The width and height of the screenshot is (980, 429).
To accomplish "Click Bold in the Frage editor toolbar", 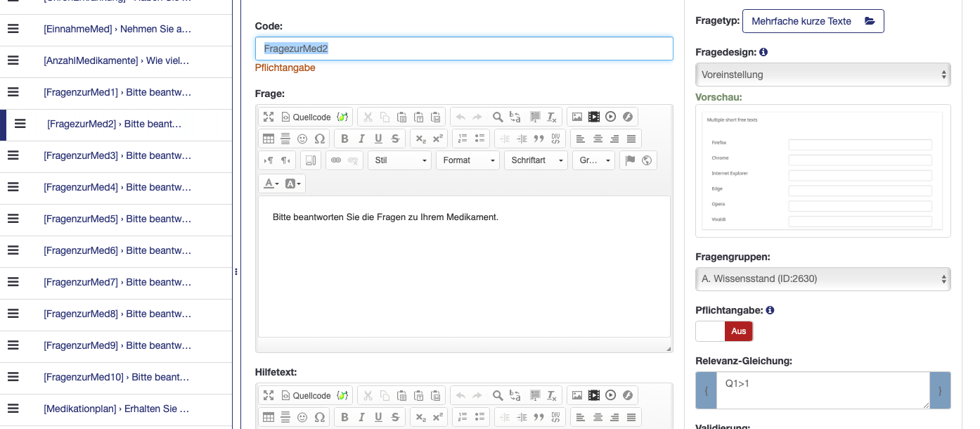I will [x=344, y=139].
